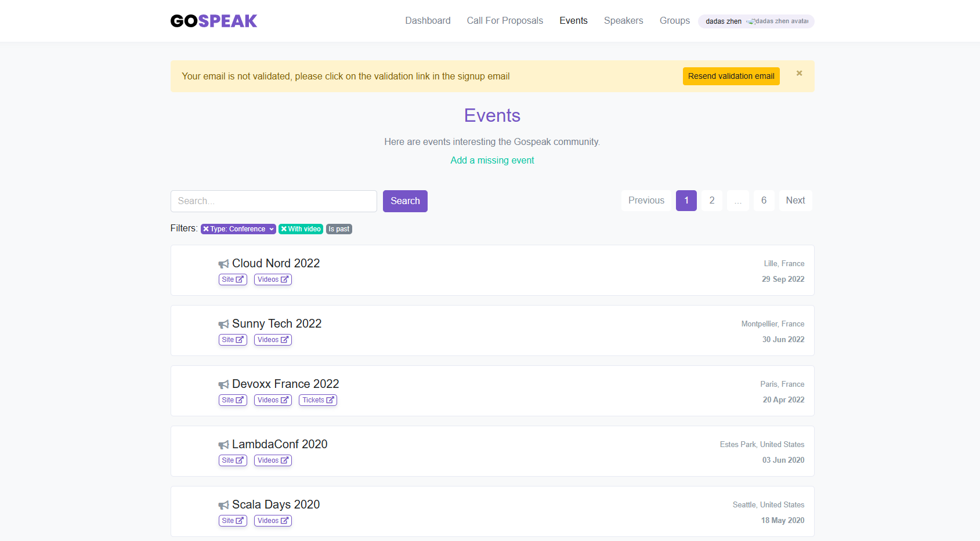Open Tickets for Devoxx France 2022

[x=318, y=400]
